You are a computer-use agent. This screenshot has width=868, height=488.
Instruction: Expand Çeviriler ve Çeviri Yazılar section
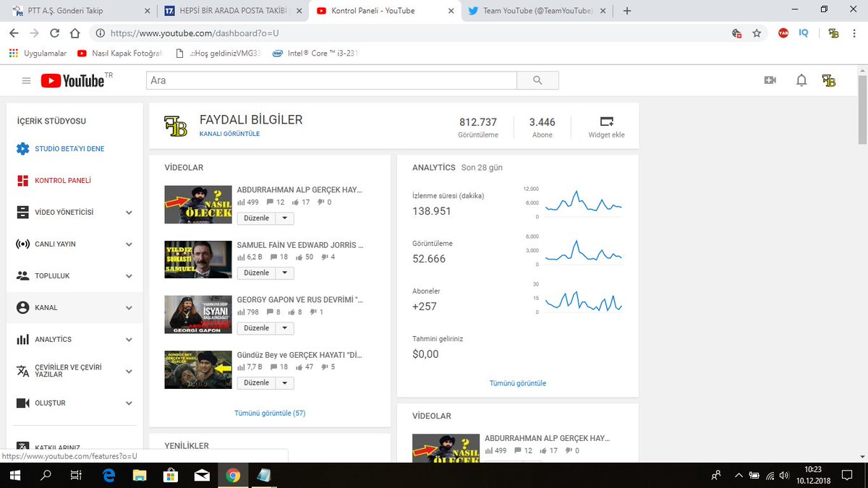129,372
